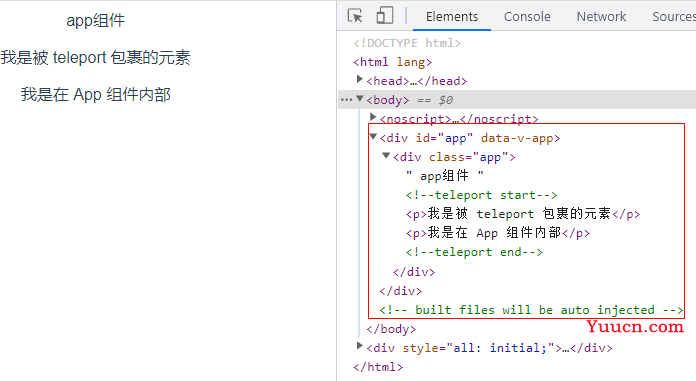Click the page text app组件
This screenshot has width=696, height=381.
tap(95, 20)
